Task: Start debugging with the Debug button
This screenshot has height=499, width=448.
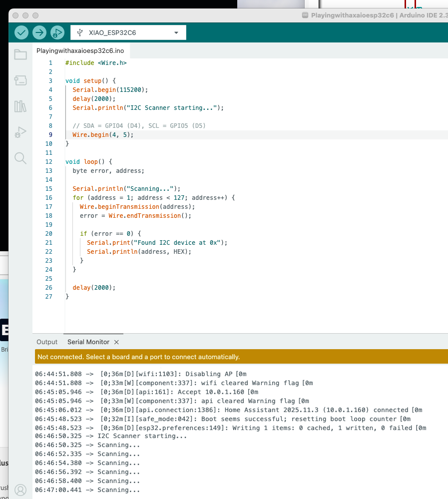Action: coord(57,32)
